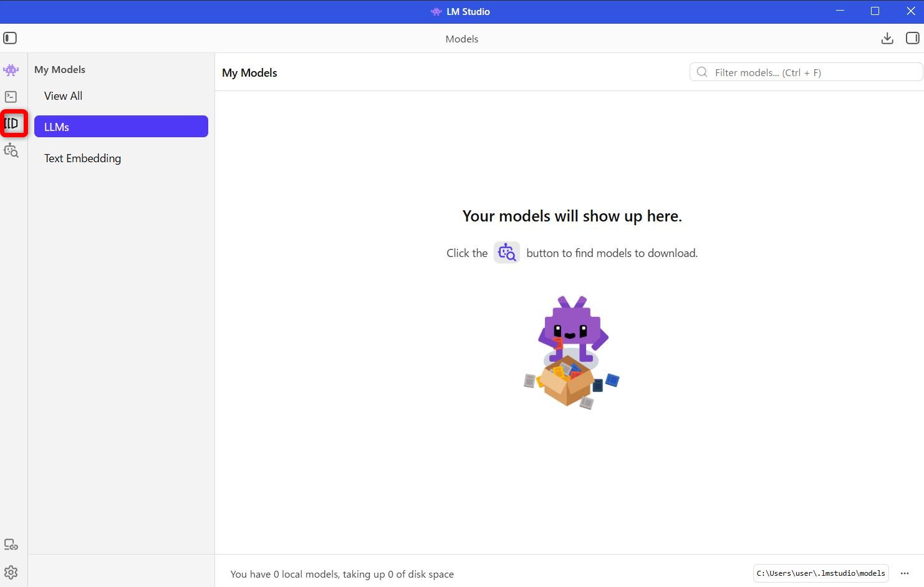
Task: Maximize the LM Studio window
Action: tap(875, 11)
